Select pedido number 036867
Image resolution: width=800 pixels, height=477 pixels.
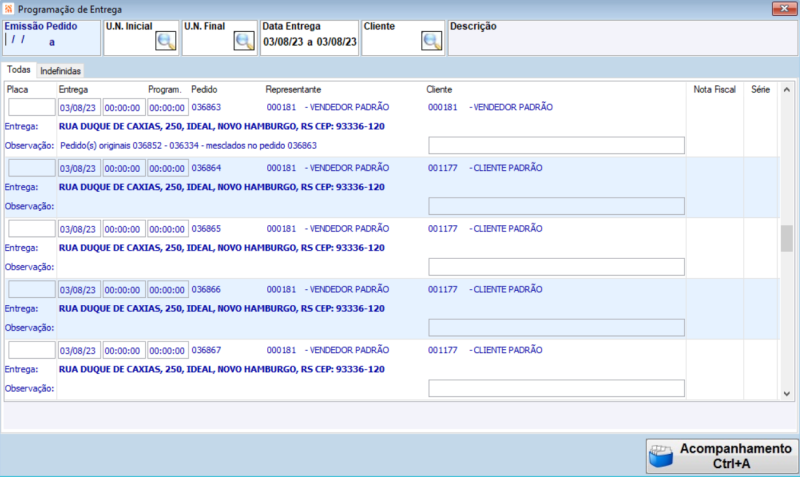206,350
